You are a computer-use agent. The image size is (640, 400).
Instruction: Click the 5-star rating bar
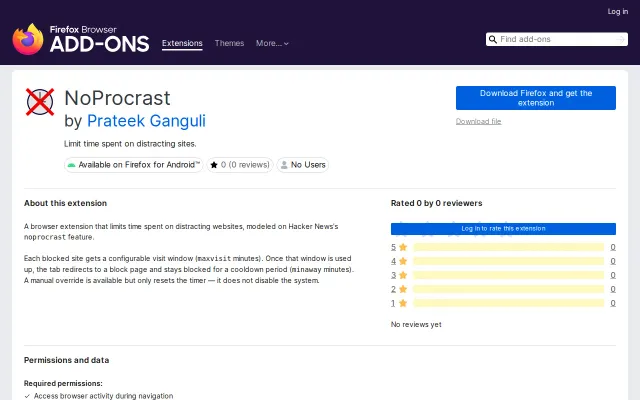[508, 247]
